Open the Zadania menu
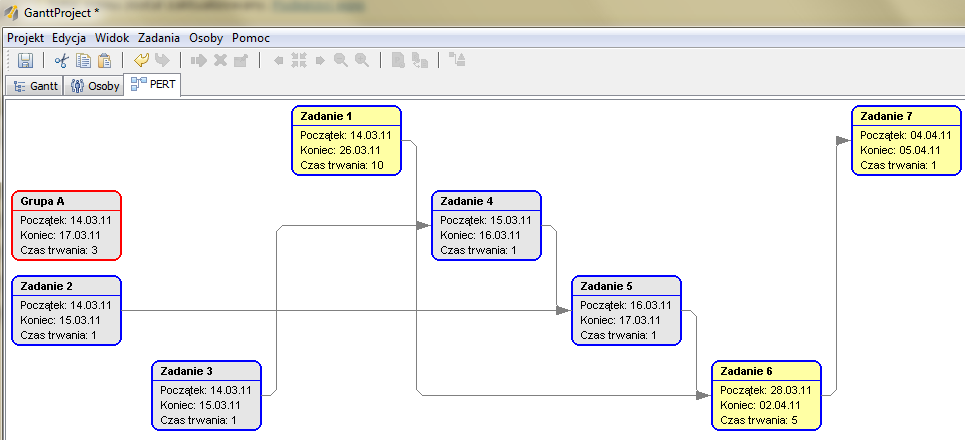 coord(159,37)
